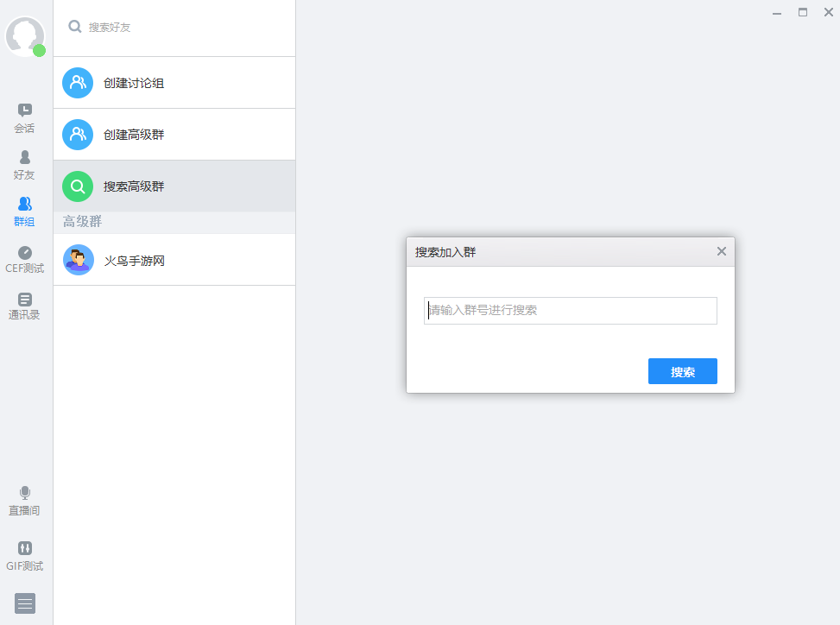Open the hamburger main menu
This screenshot has height=625, width=840.
25,603
